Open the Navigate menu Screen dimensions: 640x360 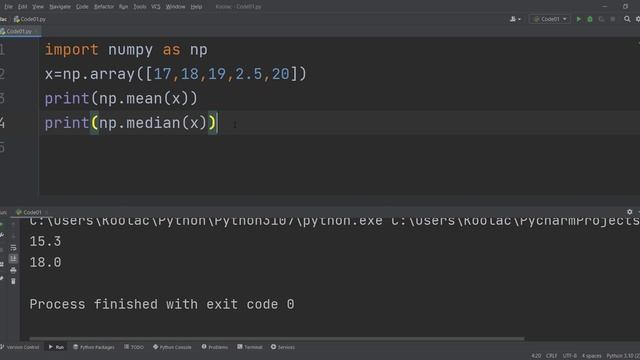(x=60, y=7)
